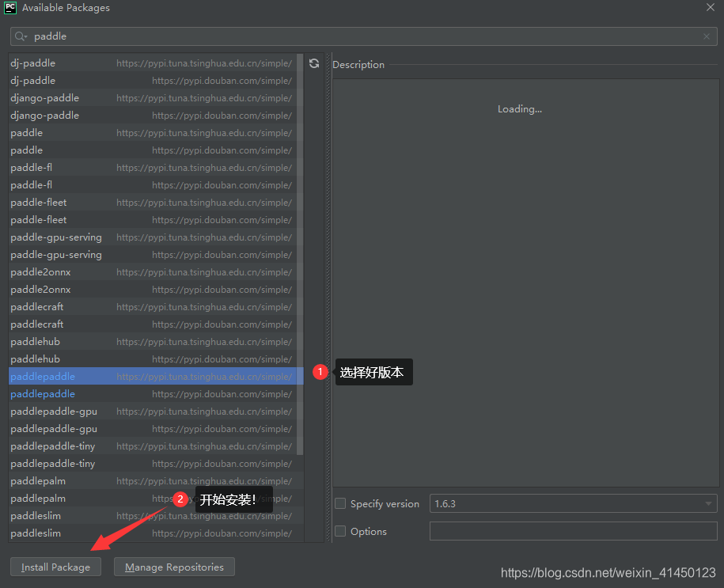Highlight paddle-fleet from tsinghua
Image resolution: width=724 pixels, height=588 pixels.
pos(153,203)
